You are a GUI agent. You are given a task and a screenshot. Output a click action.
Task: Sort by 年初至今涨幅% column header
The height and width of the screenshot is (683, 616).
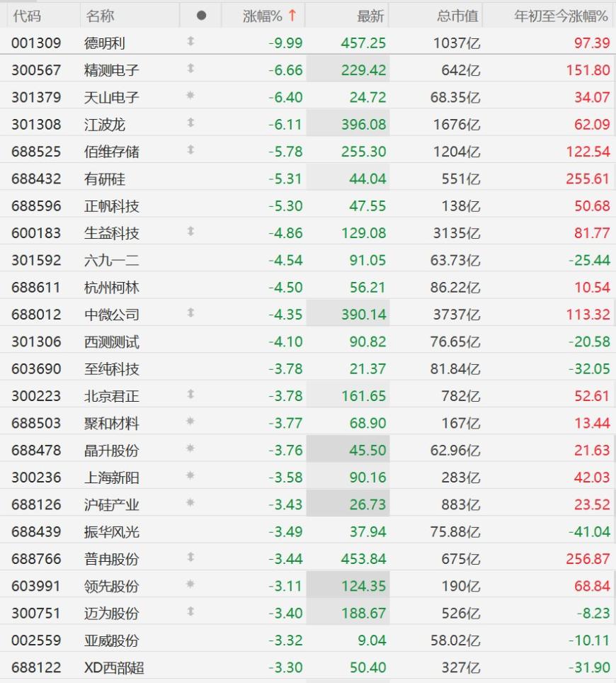561,16
